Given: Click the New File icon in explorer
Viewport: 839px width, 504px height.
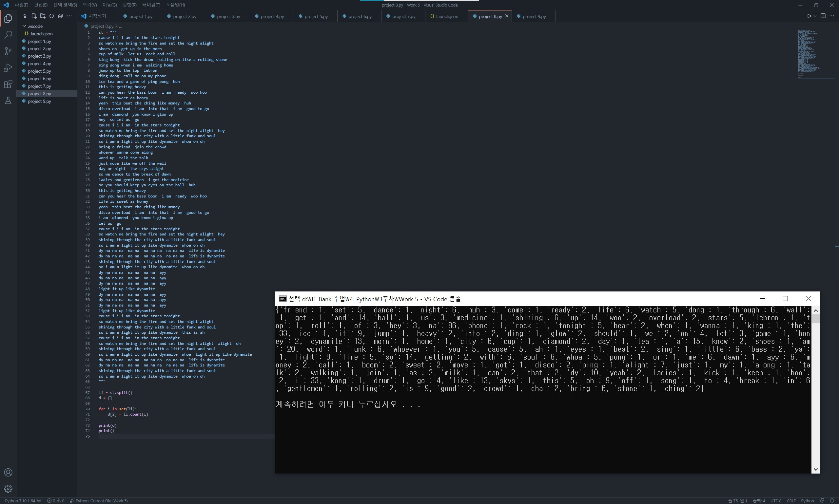Looking at the screenshot, I should point(34,16).
